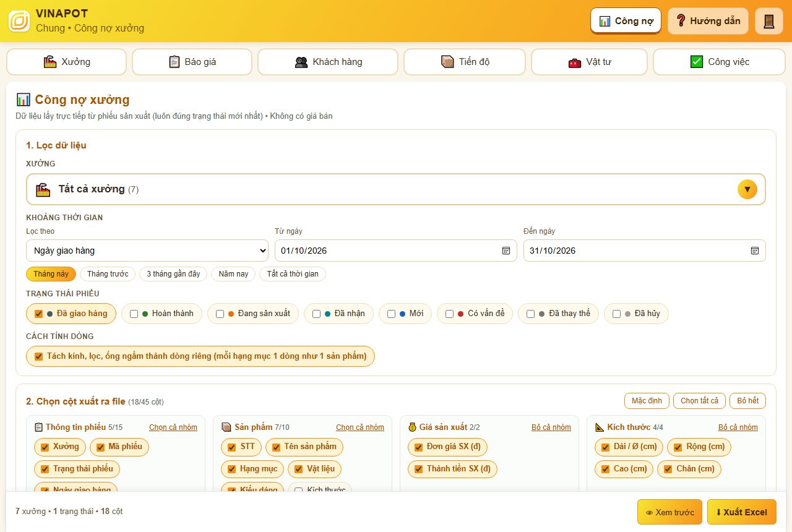
Task: Open calendar picker in Từ ngày field
Action: coord(506,251)
